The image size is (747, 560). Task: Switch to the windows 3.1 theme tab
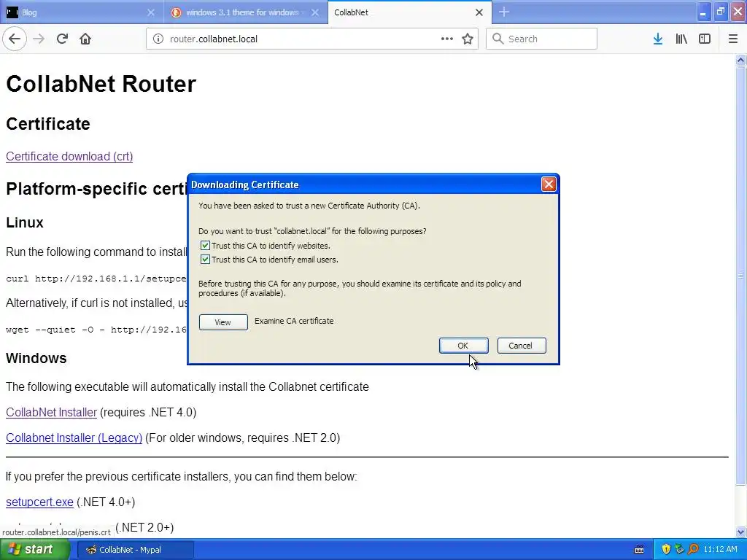pyautogui.click(x=245, y=12)
